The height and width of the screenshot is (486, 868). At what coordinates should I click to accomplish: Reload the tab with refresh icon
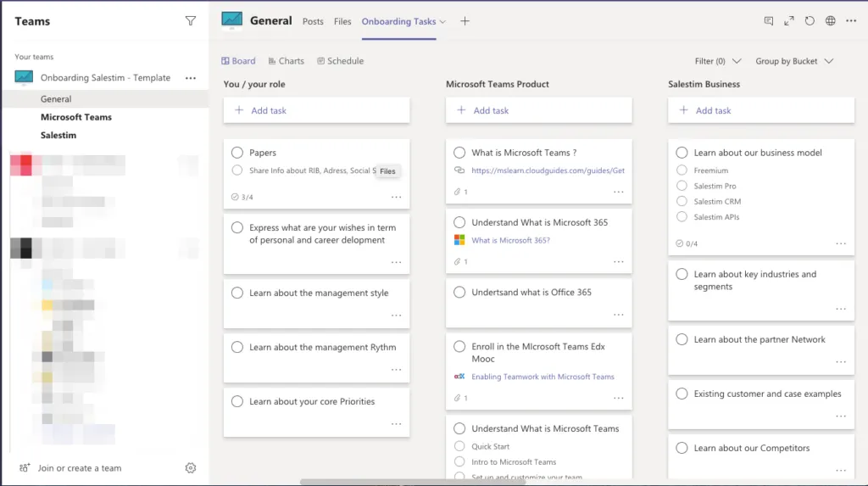[x=810, y=21]
